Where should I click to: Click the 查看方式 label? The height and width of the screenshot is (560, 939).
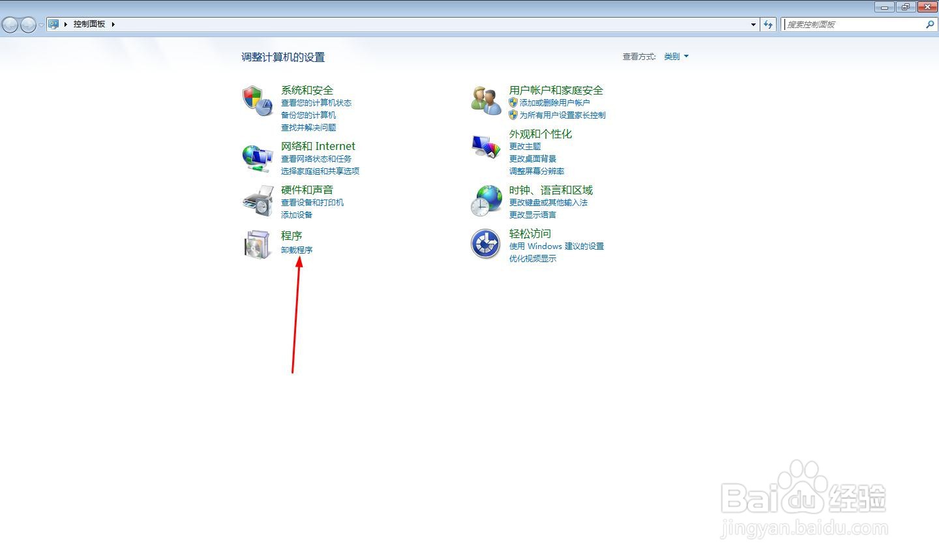639,57
